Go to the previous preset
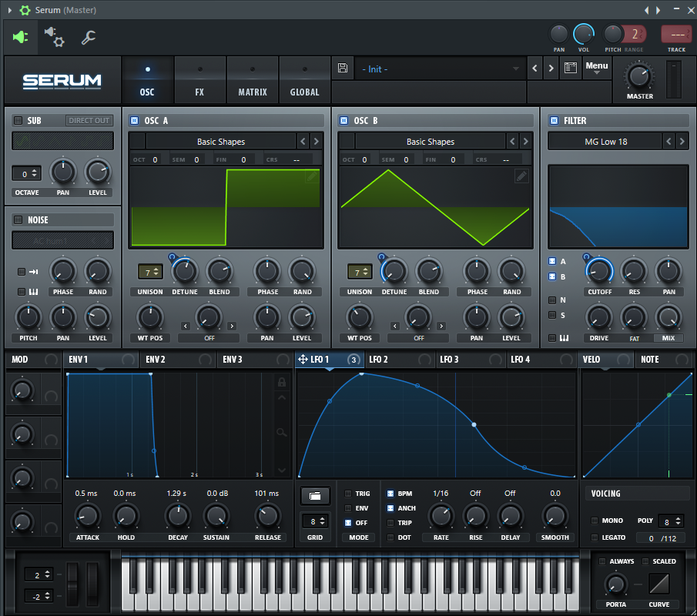 pyautogui.click(x=534, y=68)
